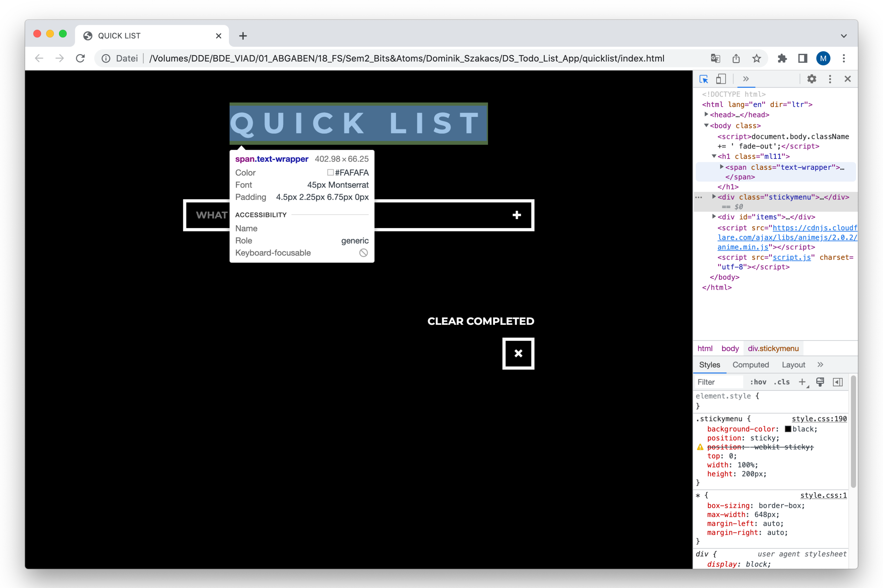Bookmark this page with star icon
This screenshot has width=883, height=588.
tap(757, 59)
